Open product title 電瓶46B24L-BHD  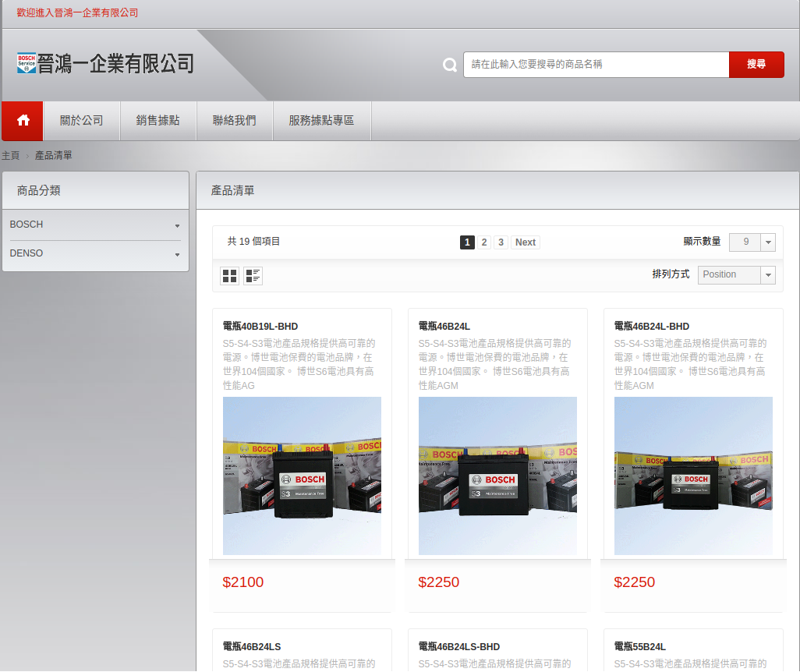click(652, 327)
